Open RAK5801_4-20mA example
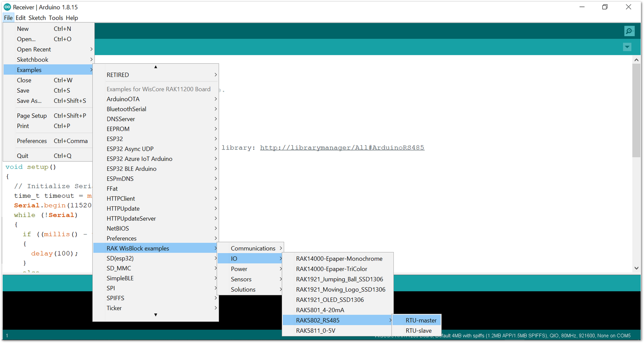 [x=338, y=310]
